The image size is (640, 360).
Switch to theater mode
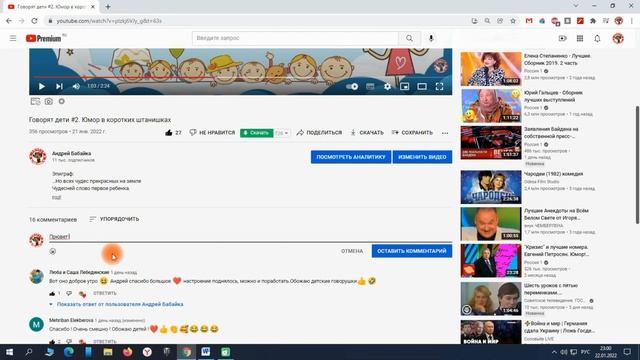(422, 87)
